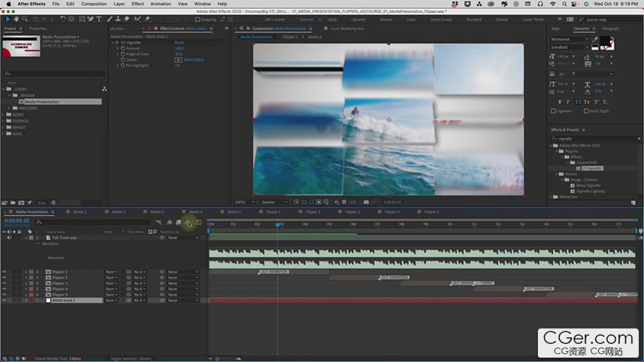The image size is (644, 362).
Task: Enable motion blur button in timeline
Action: [187, 222]
